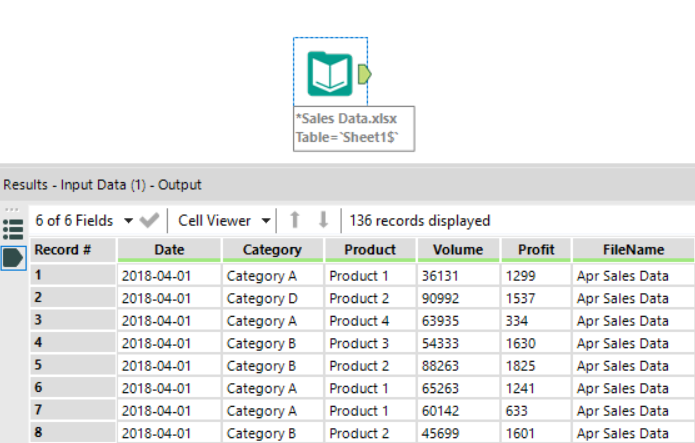Viewport: 695px width, 443px height.
Task: Move to next record with down arrow
Action: click(324, 220)
